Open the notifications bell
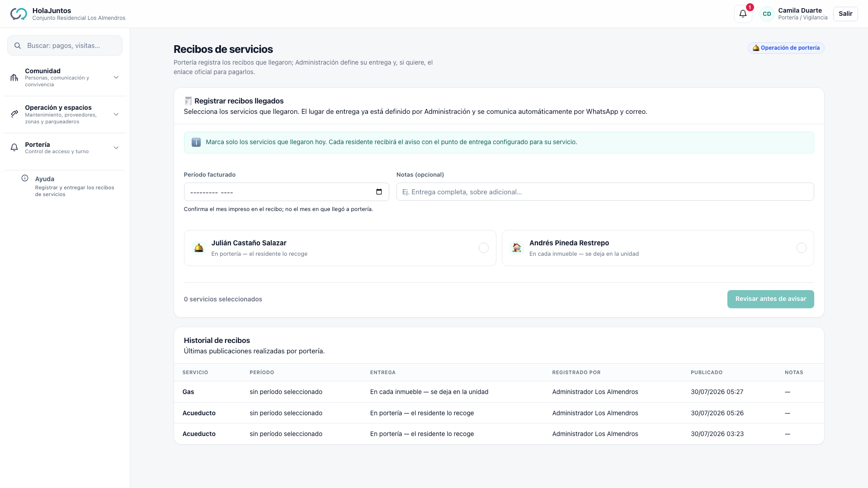 pyautogui.click(x=743, y=14)
